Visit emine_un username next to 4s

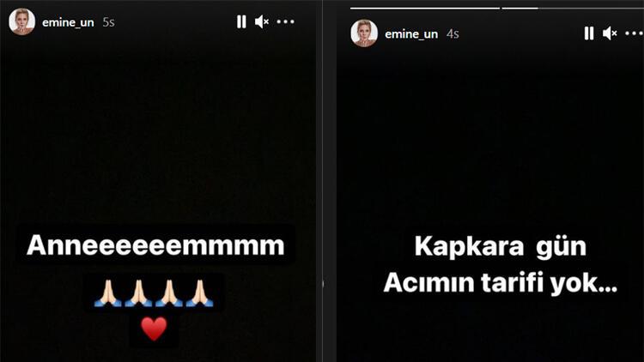click(411, 34)
